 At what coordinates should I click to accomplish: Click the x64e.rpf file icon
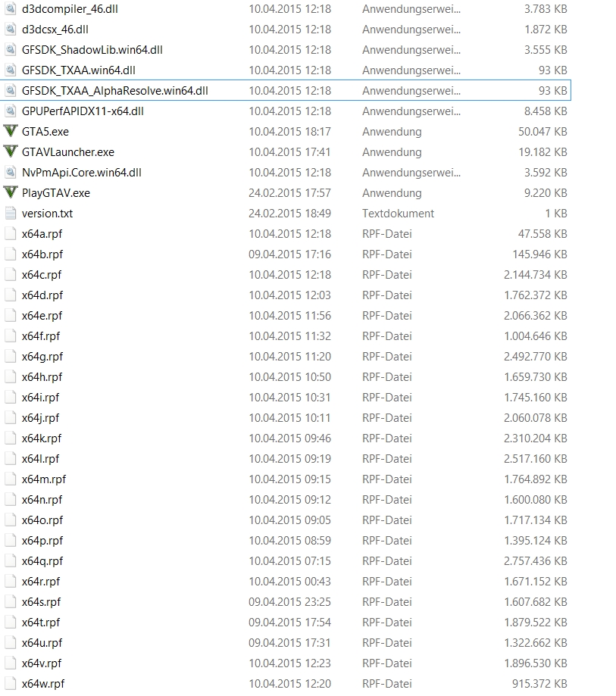(10, 315)
